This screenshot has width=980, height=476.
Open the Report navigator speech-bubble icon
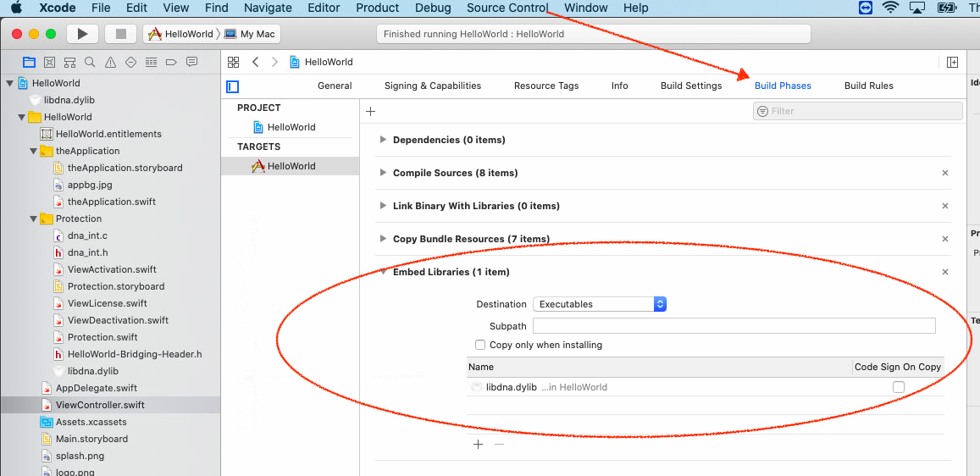click(192, 62)
